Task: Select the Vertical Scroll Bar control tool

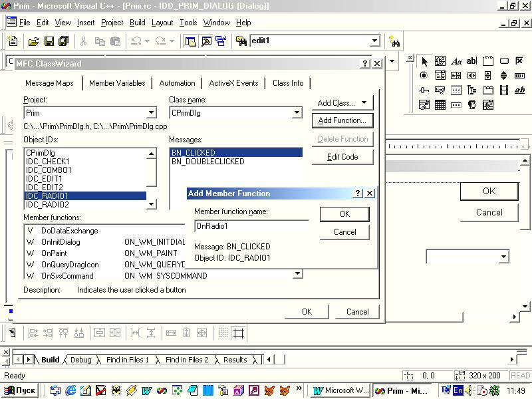Action: click(x=488, y=75)
